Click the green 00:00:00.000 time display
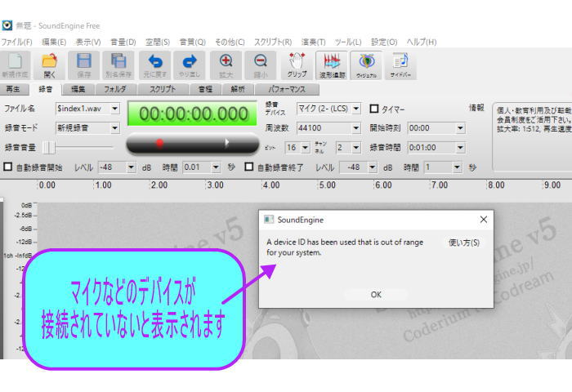This screenshot has width=572, height=392. [192, 114]
